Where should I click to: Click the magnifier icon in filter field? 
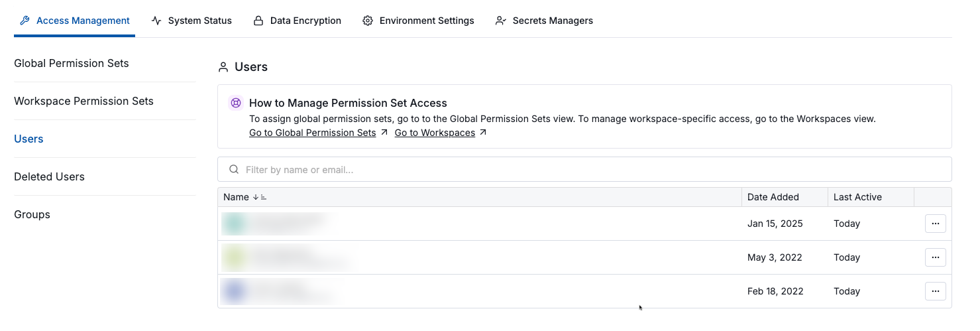click(234, 170)
